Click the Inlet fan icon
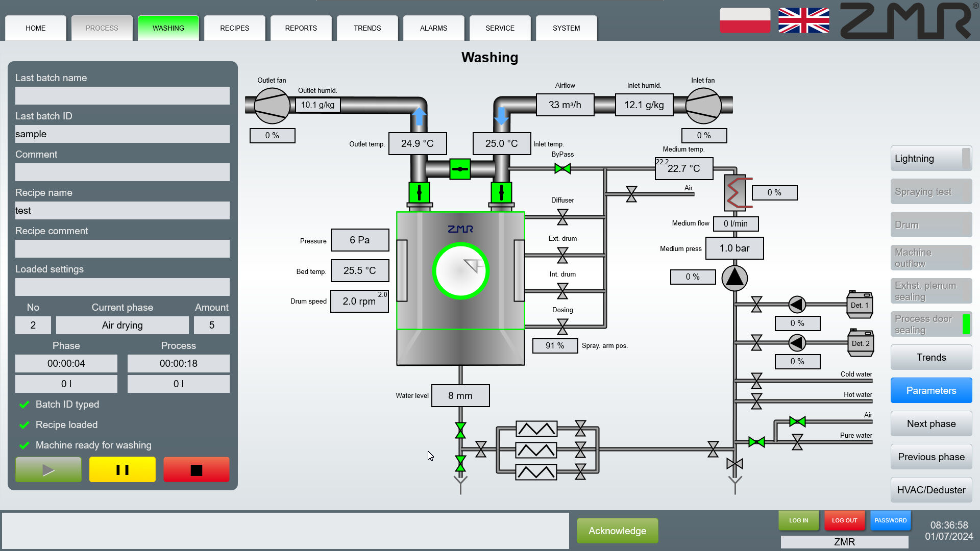980x551 pixels. tap(703, 106)
